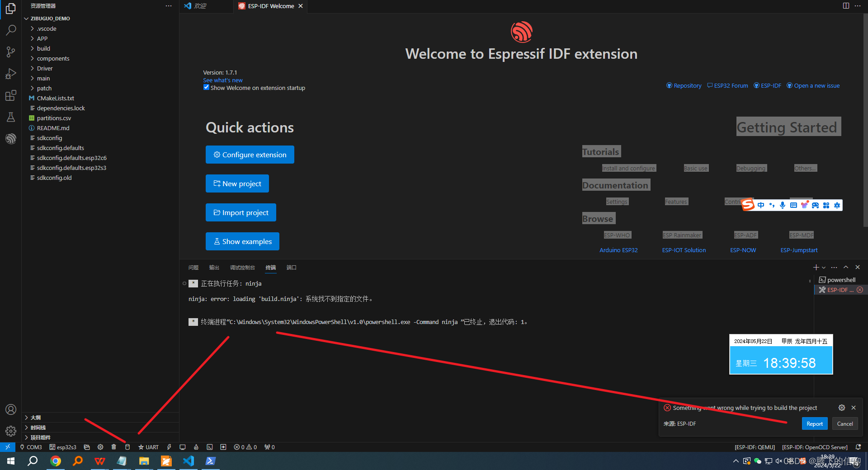Switch to ESP-IDF Welcome tab
Screen dimensions: 868x470
coord(271,6)
